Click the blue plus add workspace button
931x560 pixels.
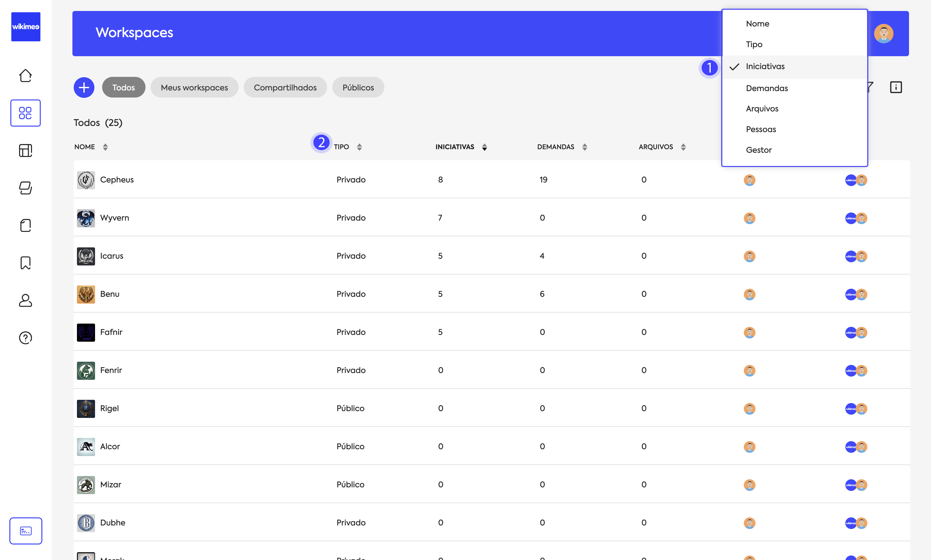pos(84,88)
